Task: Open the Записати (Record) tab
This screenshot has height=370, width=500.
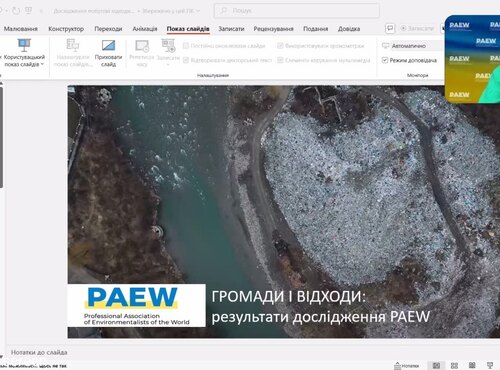Action: (231, 29)
